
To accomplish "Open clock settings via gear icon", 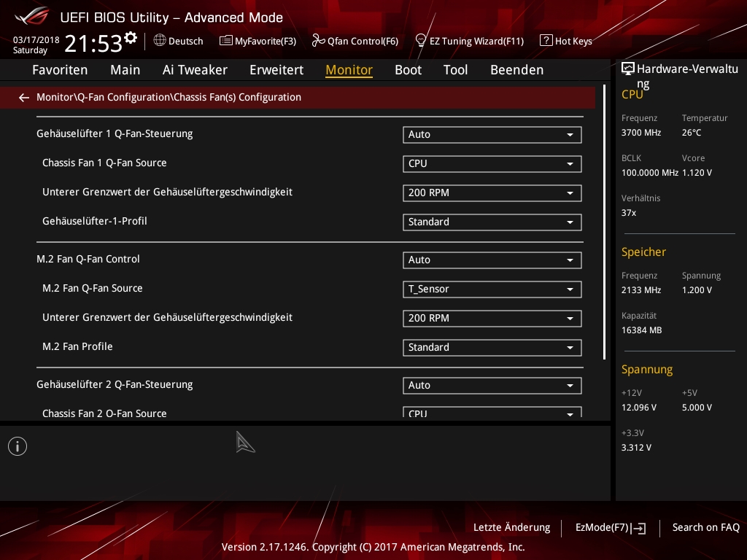I will pos(131,38).
